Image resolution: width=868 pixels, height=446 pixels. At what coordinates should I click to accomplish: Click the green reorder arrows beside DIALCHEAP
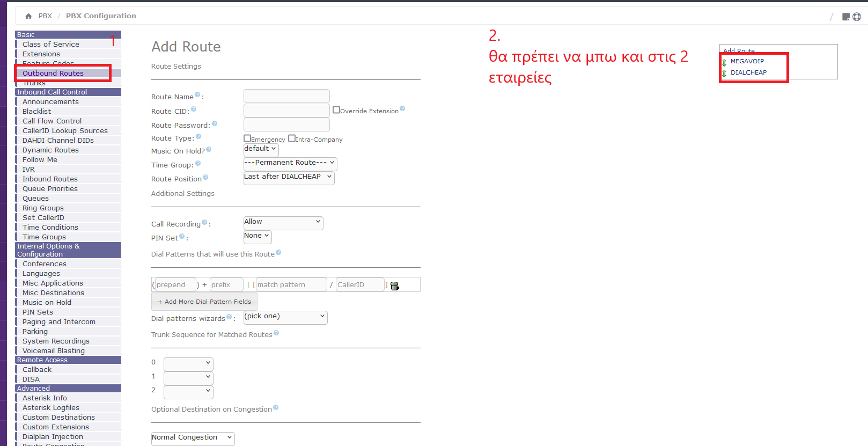tap(724, 73)
